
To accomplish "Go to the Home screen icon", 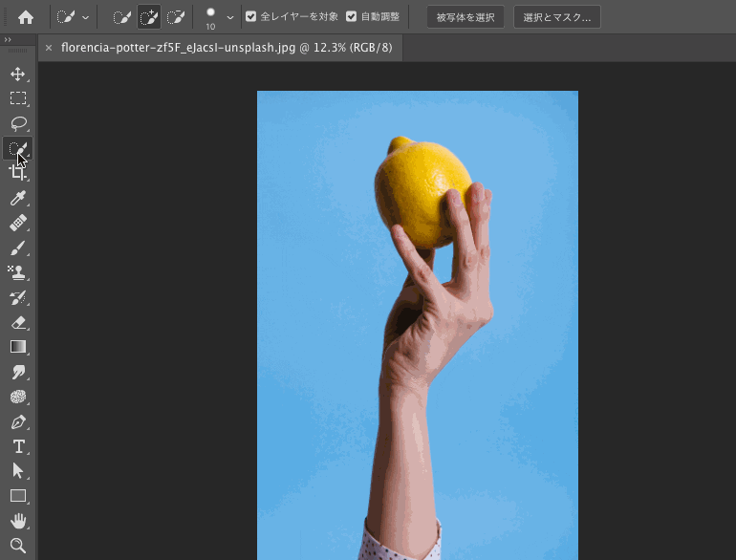I will coord(26,17).
